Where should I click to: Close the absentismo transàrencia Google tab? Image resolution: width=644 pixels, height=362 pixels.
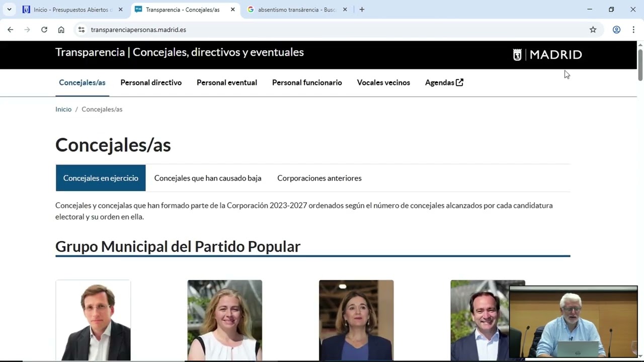pyautogui.click(x=345, y=10)
